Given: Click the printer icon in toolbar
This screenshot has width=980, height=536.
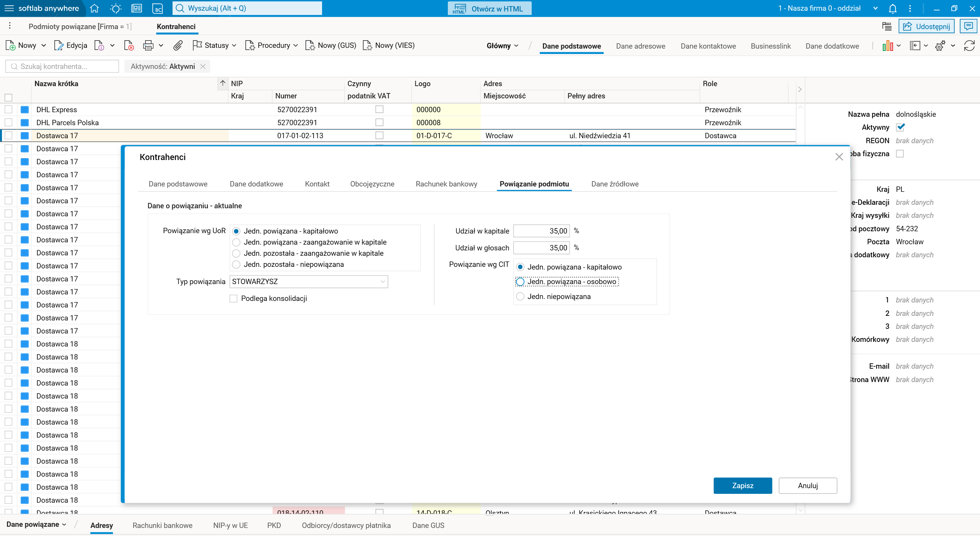Looking at the screenshot, I should tap(148, 46).
